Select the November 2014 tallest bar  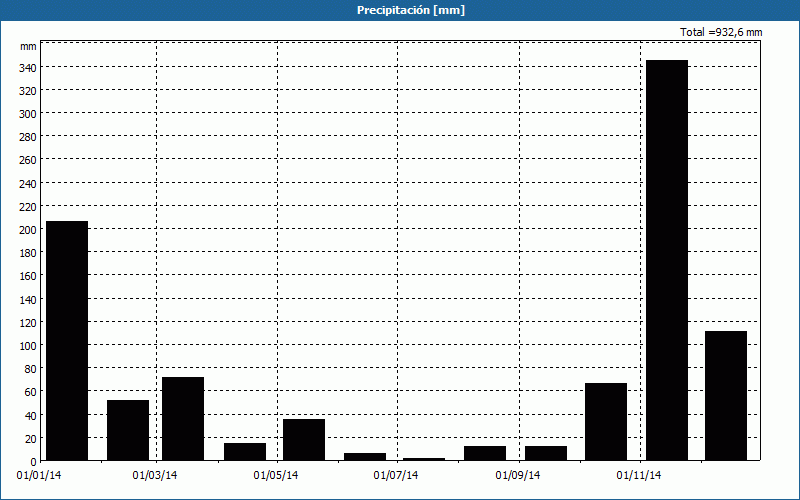tap(667, 260)
